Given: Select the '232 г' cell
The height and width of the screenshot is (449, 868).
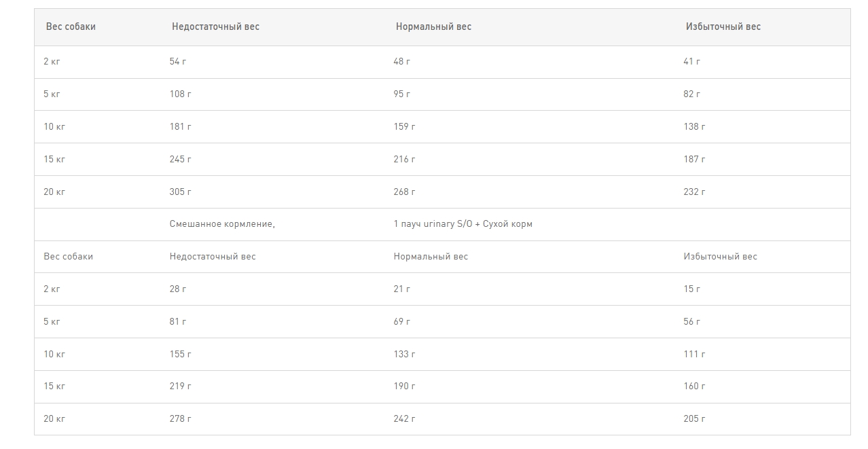Looking at the screenshot, I should point(694,192).
